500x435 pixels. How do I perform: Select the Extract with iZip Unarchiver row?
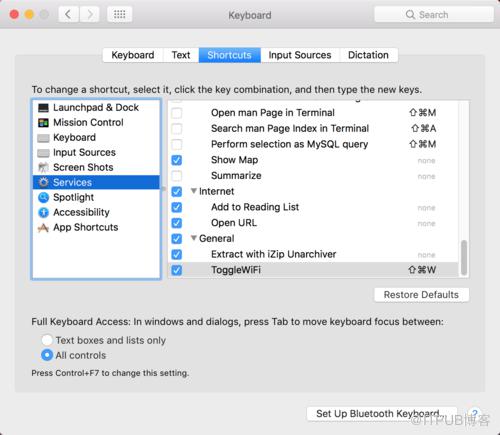point(313,254)
